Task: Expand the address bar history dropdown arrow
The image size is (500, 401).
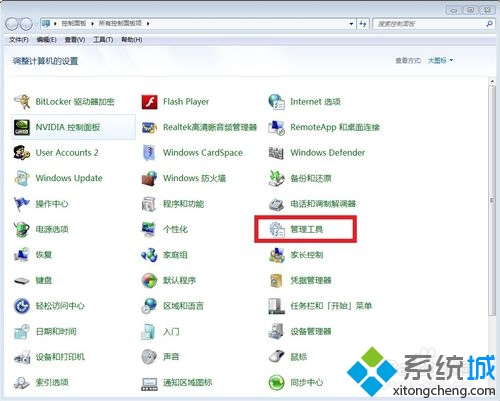Action: [x=351, y=24]
